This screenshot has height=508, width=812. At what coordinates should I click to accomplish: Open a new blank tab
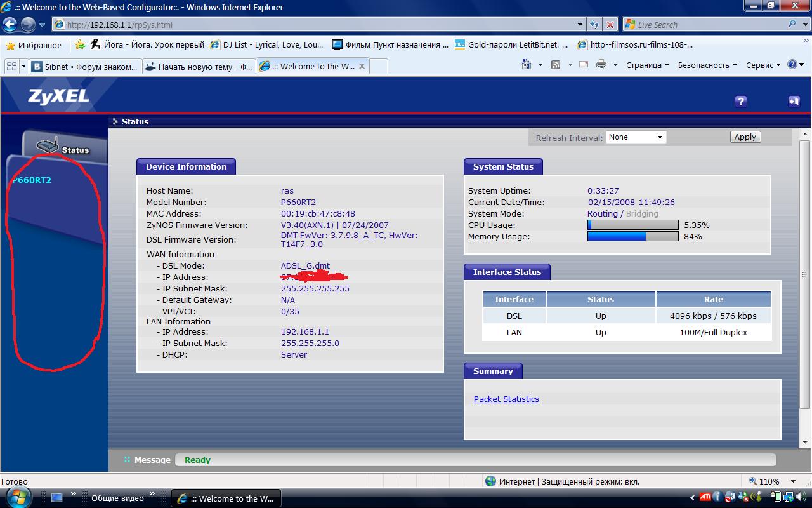(x=378, y=66)
